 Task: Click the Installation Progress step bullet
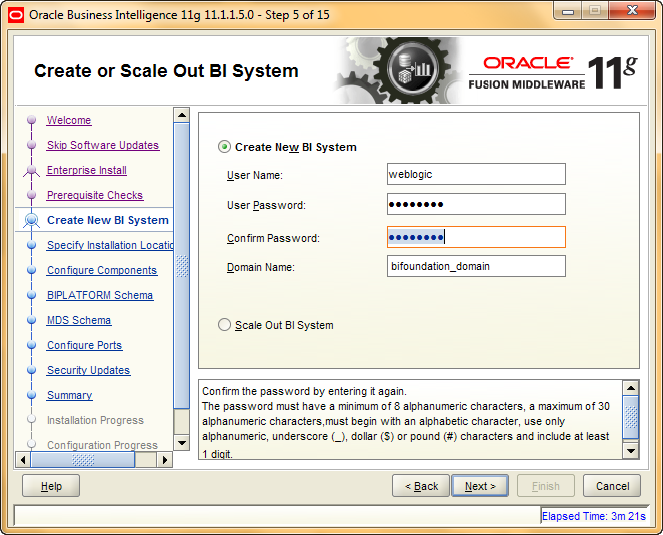pos(31,420)
